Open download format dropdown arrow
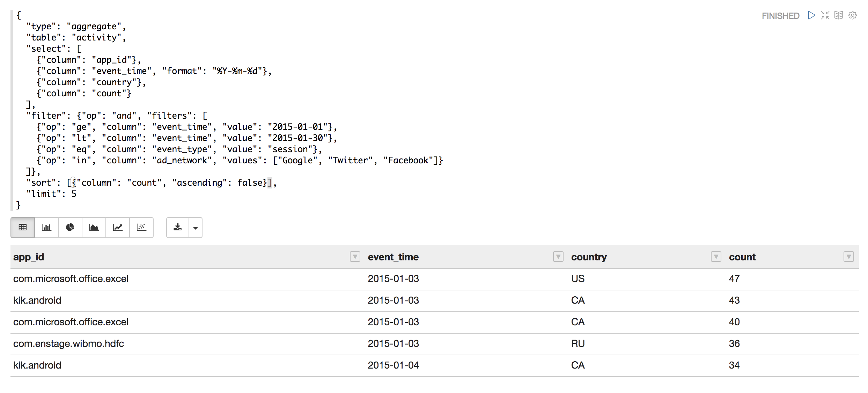Image resolution: width=868 pixels, height=393 pixels. pos(196,228)
